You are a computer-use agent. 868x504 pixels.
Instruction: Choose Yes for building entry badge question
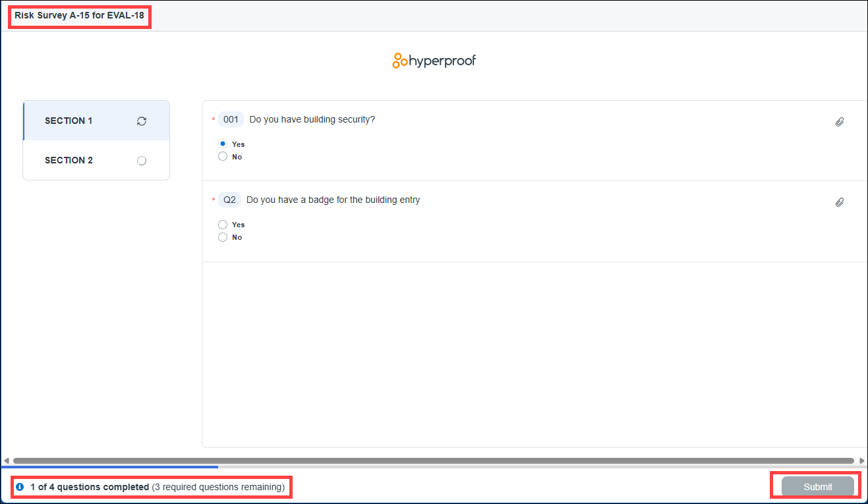pyautogui.click(x=223, y=225)
